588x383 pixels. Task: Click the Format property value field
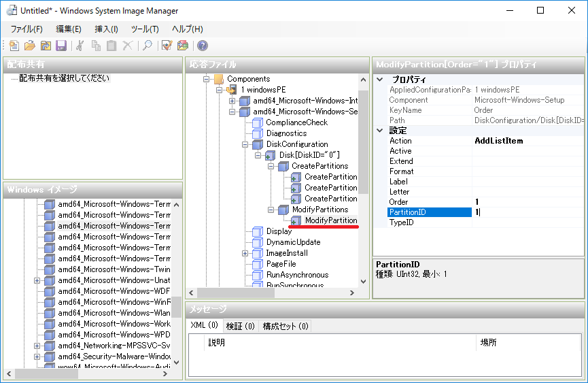pyautogui.click(x=528, y=171)
